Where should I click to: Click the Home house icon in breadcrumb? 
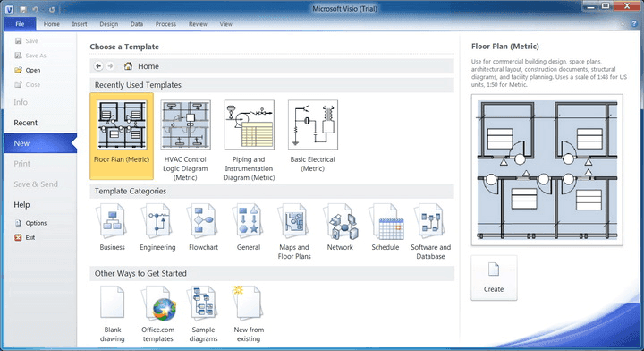coord(128,66)
